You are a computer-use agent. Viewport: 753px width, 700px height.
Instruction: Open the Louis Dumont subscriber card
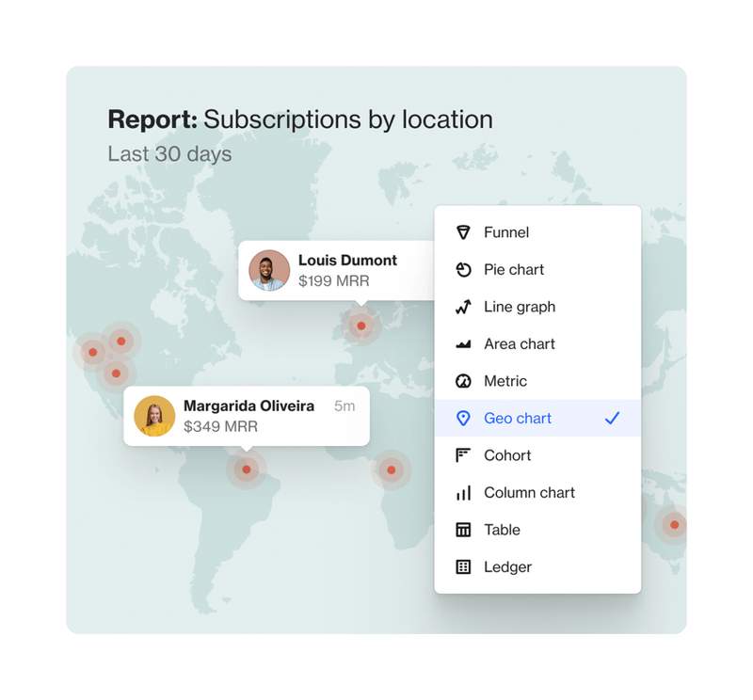334,271
